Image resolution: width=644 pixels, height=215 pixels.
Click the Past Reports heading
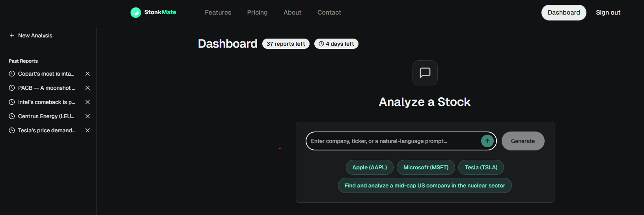pyautogui.click(x=23, y=61)
